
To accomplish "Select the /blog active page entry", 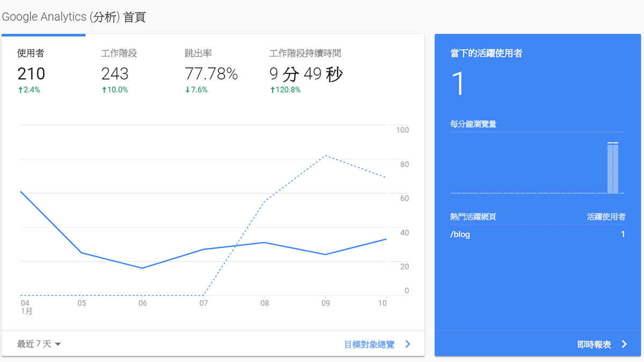I will (x=460, y=234).
